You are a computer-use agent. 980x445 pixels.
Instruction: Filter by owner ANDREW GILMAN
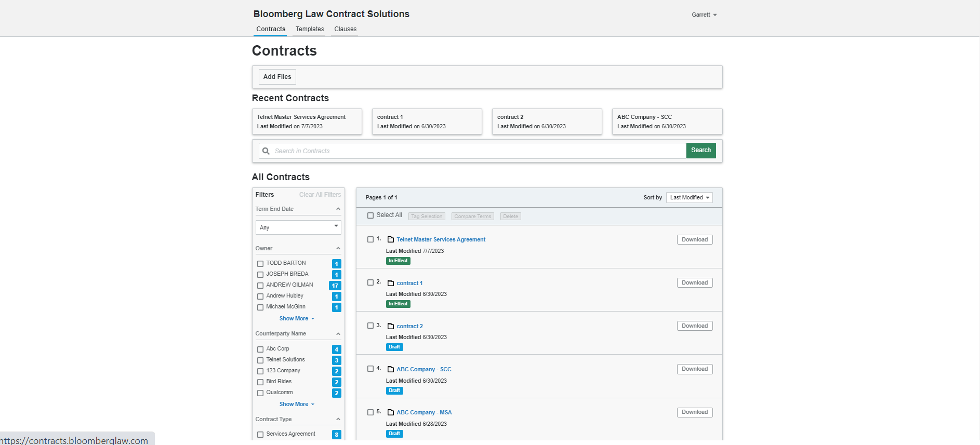[x=260, y=286]
